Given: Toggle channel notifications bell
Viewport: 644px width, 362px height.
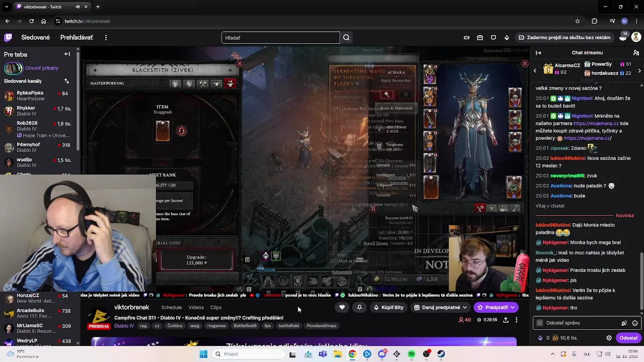Looking at the screenshot, I should (x=359, y=307).
